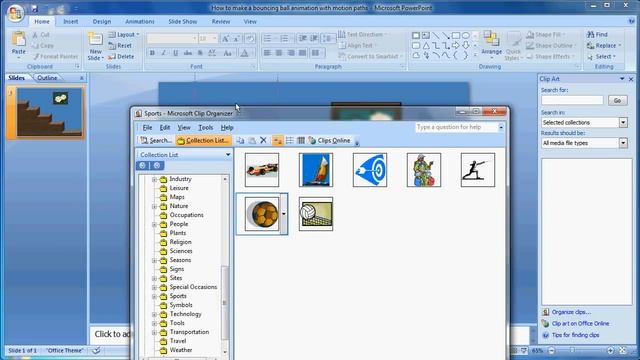Select the sailboat clip thumbnail
Image resolution: width=640 pixels, height=360 pixels.
point(316,170)
